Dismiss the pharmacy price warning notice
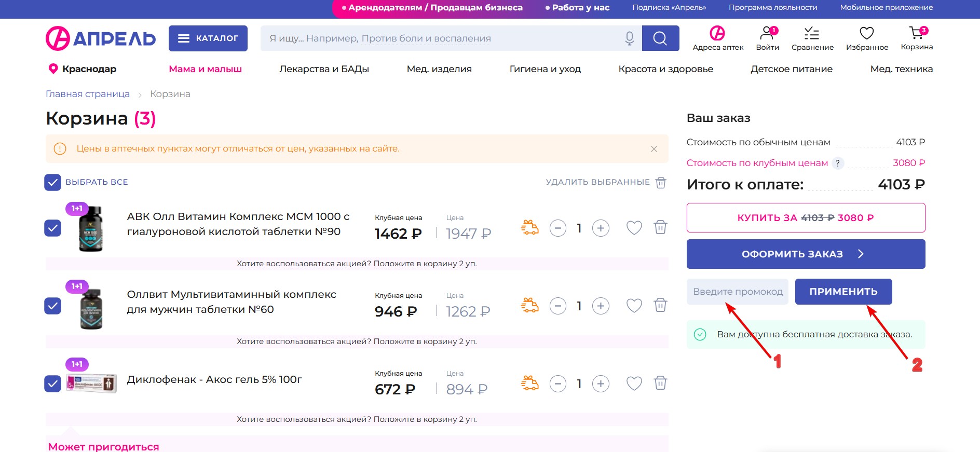 click(x=654, y=149)
